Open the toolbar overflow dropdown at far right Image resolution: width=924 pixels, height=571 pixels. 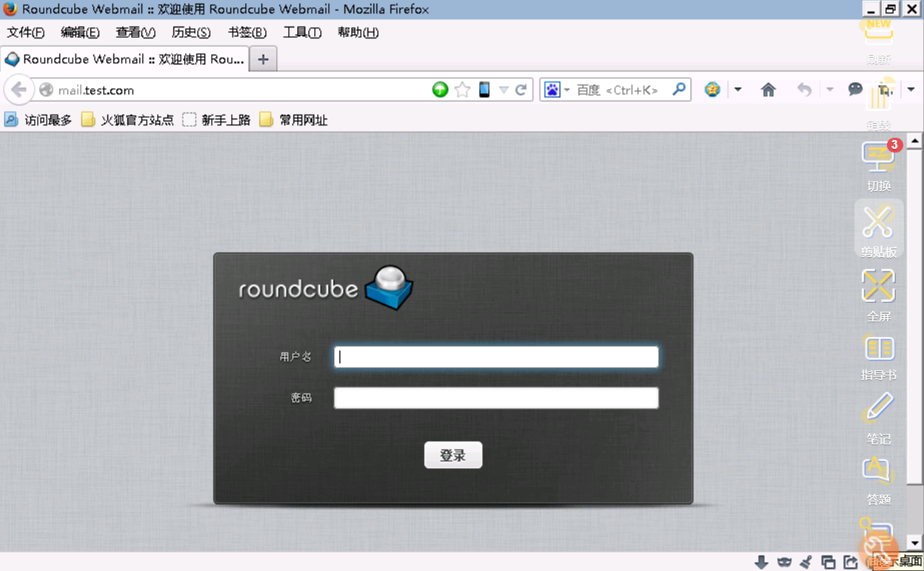(x=911, y=90)
